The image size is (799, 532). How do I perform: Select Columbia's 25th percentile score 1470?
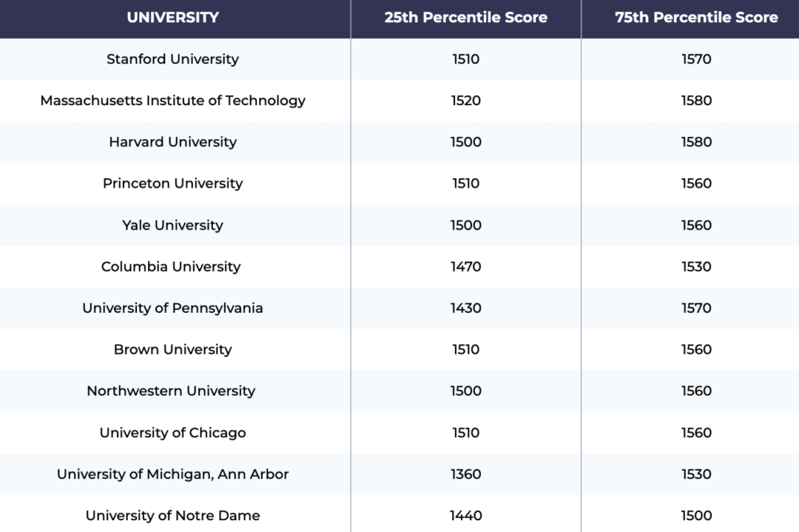pyautogui.click(x=466, y=266)
